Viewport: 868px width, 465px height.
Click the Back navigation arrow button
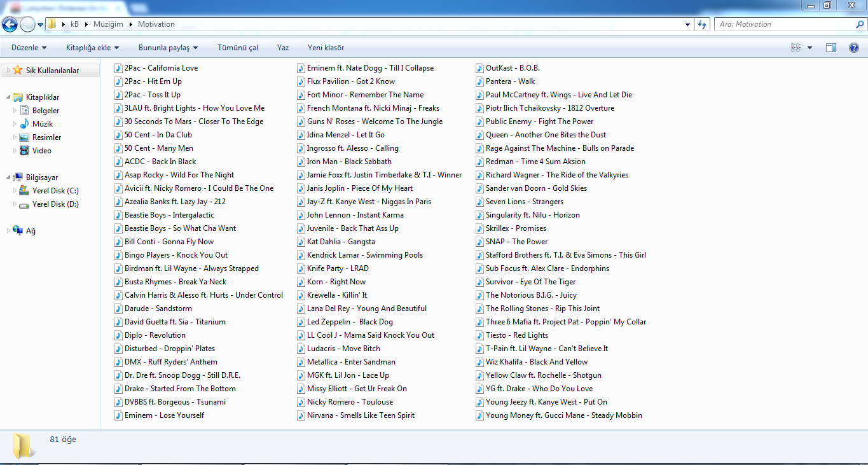10,24
